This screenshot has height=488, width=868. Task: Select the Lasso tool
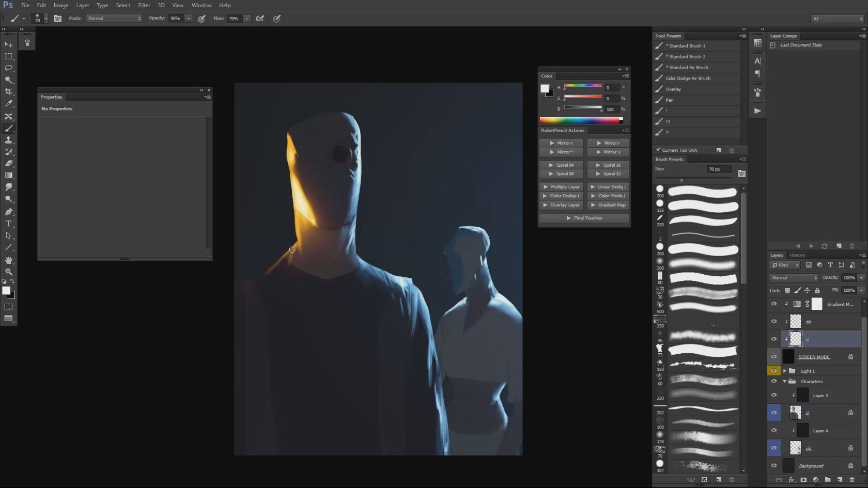(x=9, y=68)
